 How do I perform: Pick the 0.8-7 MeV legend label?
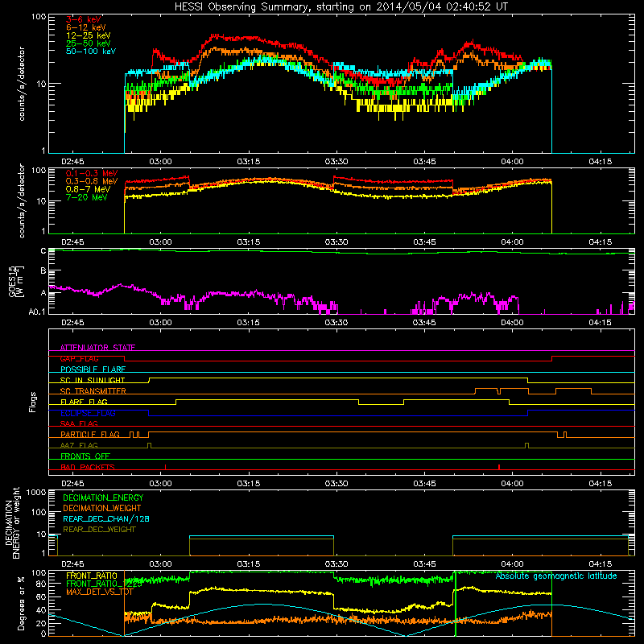point(88,189)
